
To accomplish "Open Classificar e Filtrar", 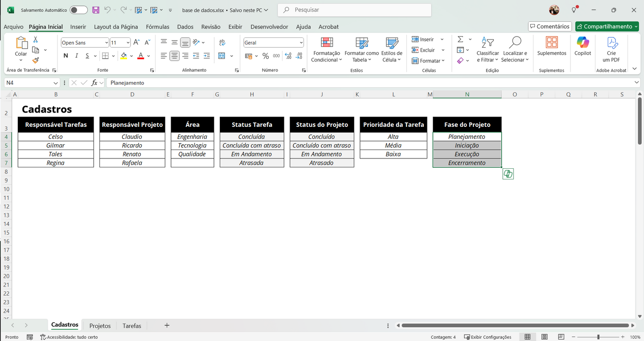I will click(488, 50).
